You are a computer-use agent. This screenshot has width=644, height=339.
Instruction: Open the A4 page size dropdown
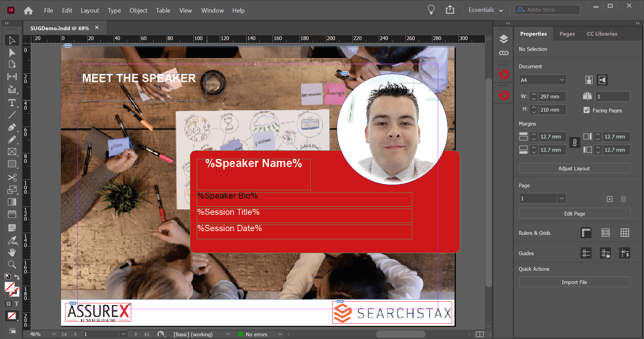click(543, 80)
